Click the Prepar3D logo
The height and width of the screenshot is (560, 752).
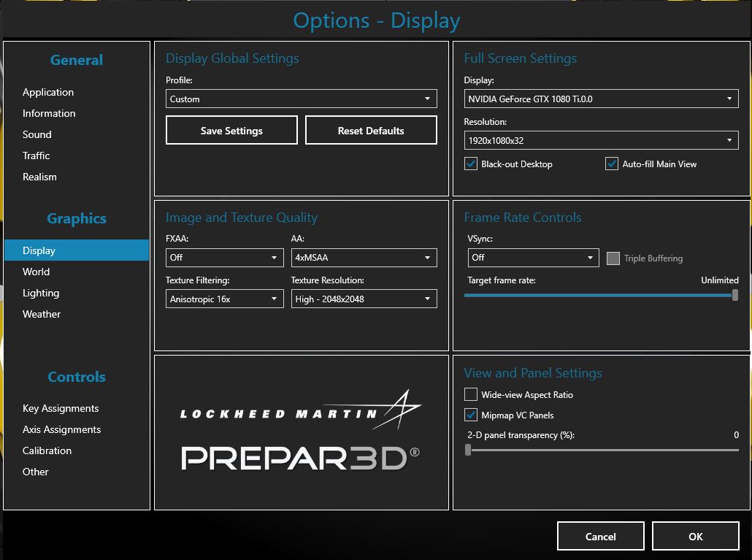[x=300, y=459]
